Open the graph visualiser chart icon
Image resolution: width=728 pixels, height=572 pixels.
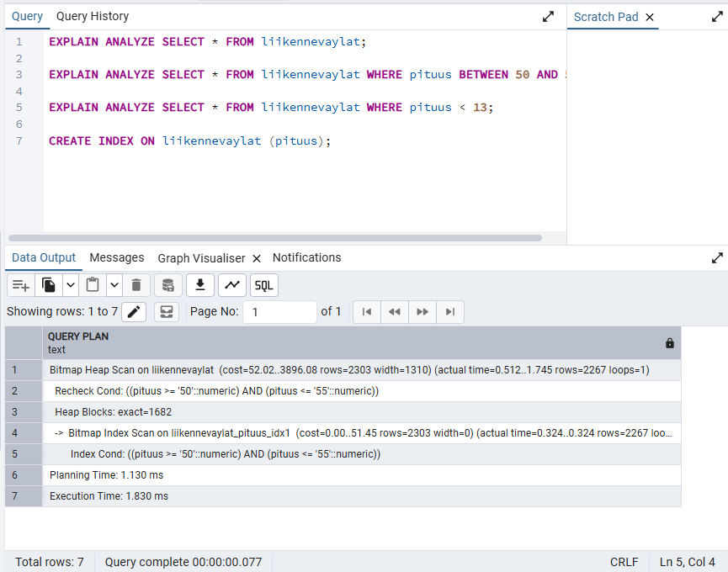pos(231,285)
